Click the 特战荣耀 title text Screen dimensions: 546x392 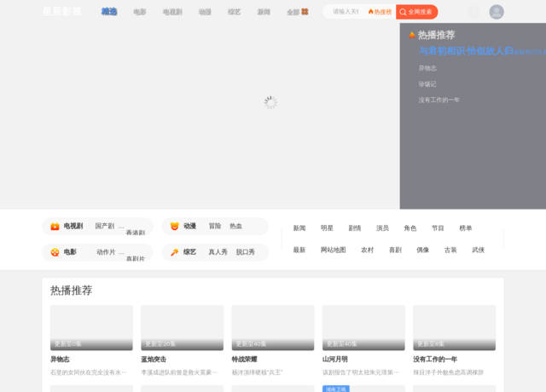pyautogui.click(x=245, y=360)
